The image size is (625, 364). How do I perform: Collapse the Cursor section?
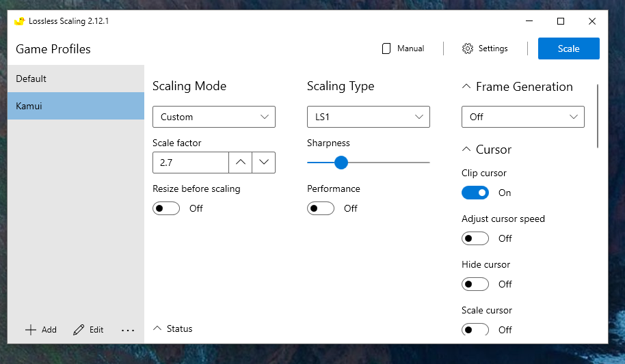[x=466, y=150]
